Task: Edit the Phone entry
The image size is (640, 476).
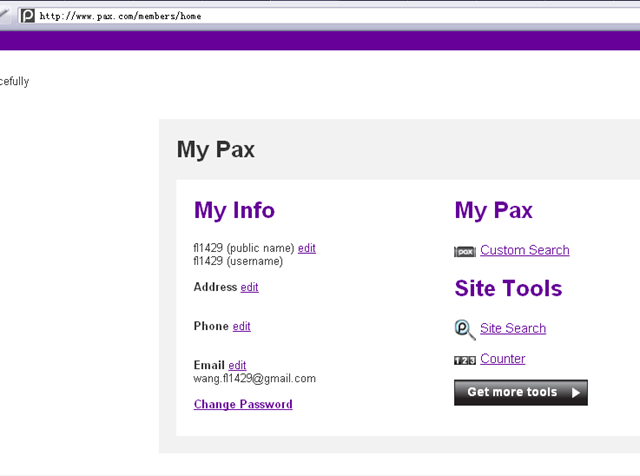Action: tap(242, 327)
